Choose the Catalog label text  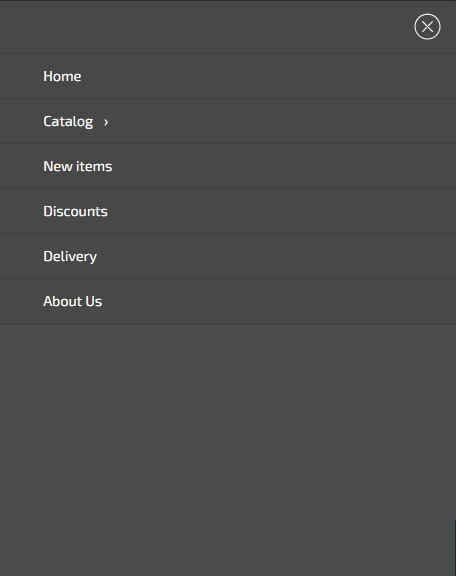pyautogui.click(x=68, y=122)
